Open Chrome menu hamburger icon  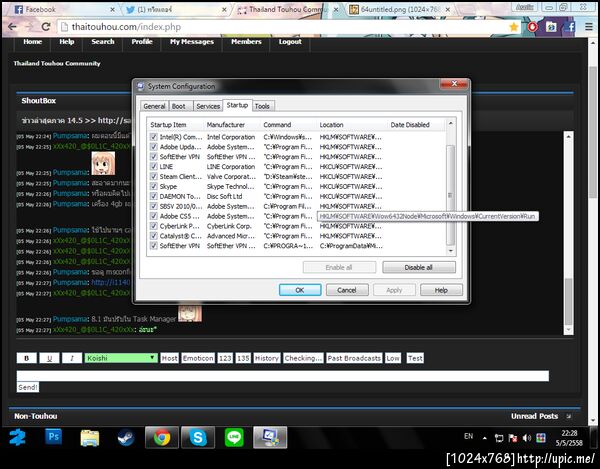point(589,27)
